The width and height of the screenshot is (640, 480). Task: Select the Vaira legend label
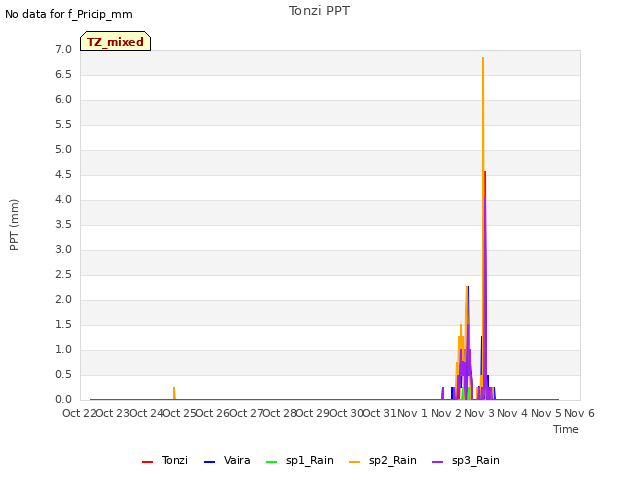coord(237,460)
